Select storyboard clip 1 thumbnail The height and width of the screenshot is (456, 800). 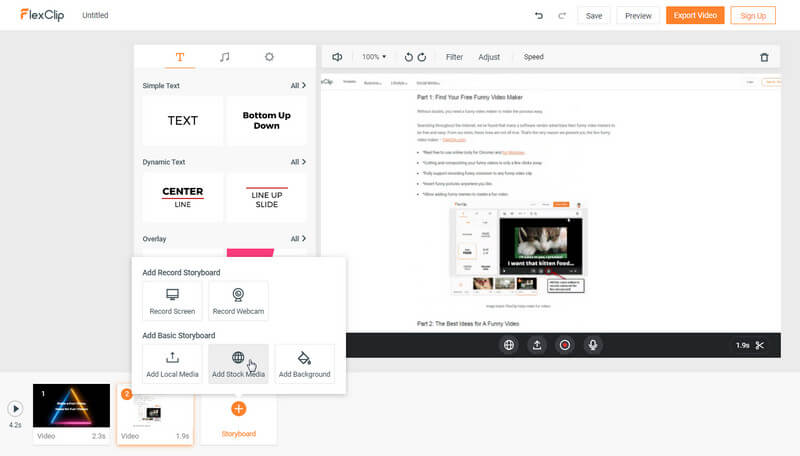(x=71, y=406)
